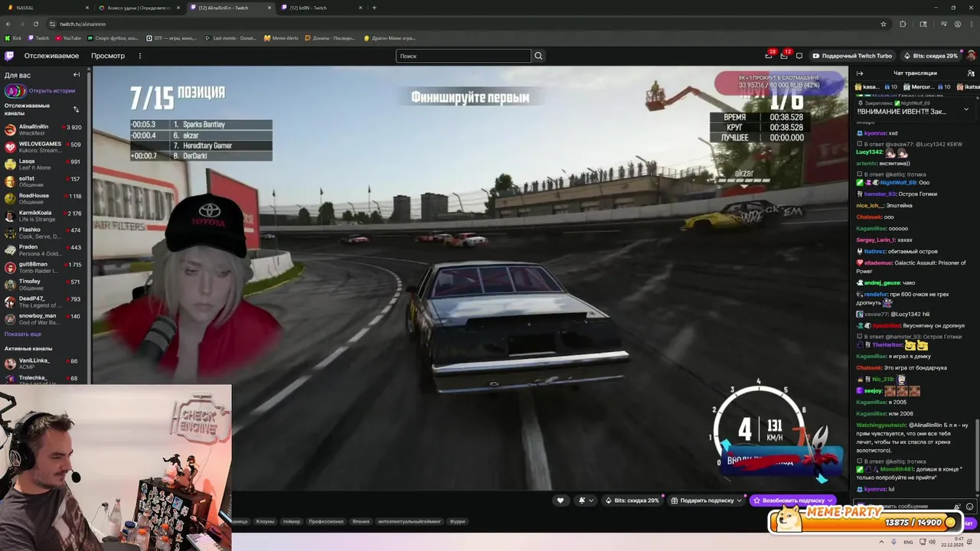Click the top-bar Bits: скидка 29% button
This screenshot has width=980, height=551.
930,56
